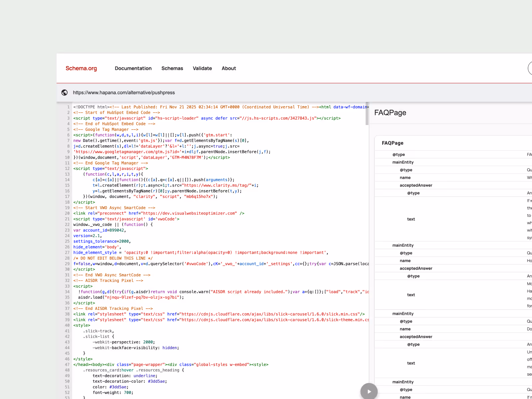Open the Schemas menu item

click(172, 68)
